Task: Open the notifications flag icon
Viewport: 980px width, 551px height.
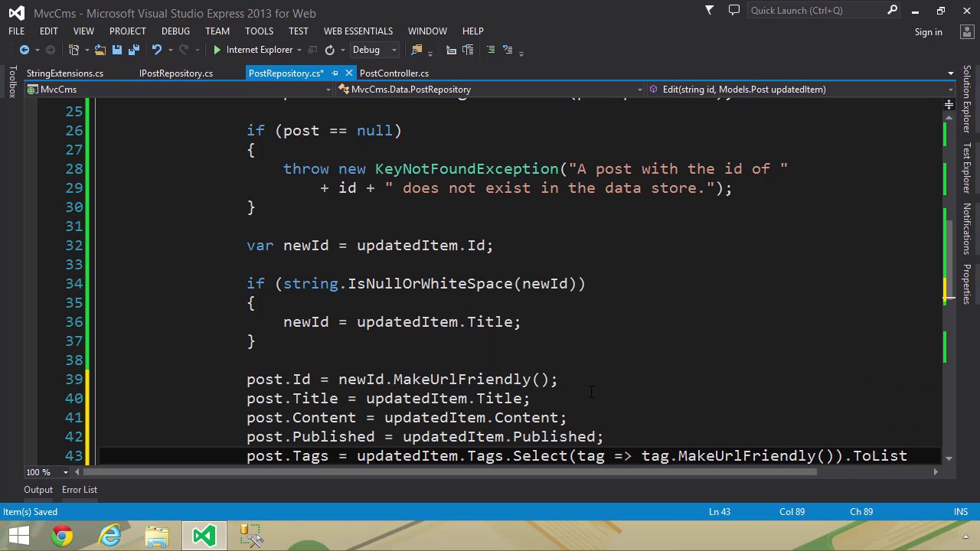Action: click(x=709, y=10)
